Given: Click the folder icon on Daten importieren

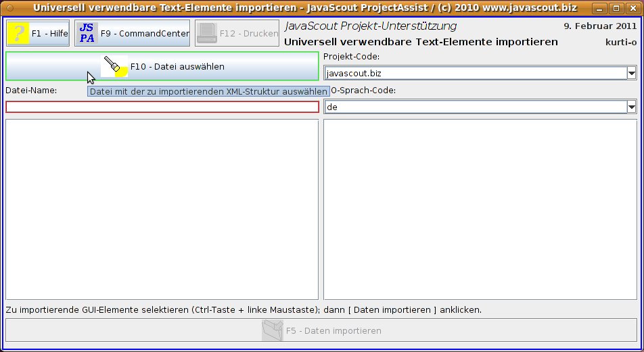Looking at the screenshot, I should [272, 330].
